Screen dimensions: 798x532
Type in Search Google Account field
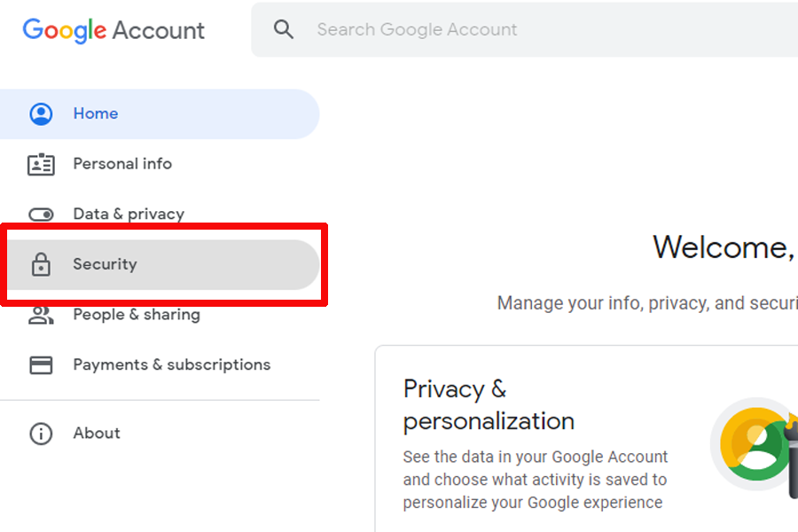(532, 29)
